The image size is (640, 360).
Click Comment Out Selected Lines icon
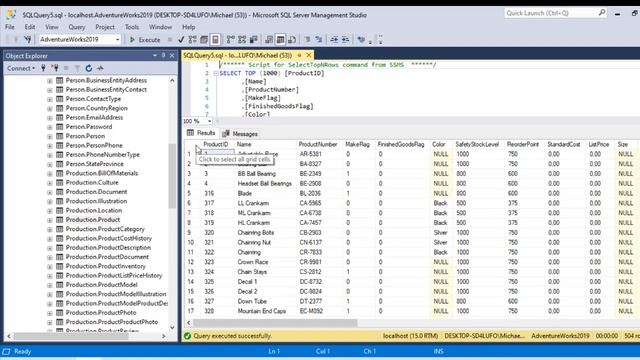click(x=307, y=40)
